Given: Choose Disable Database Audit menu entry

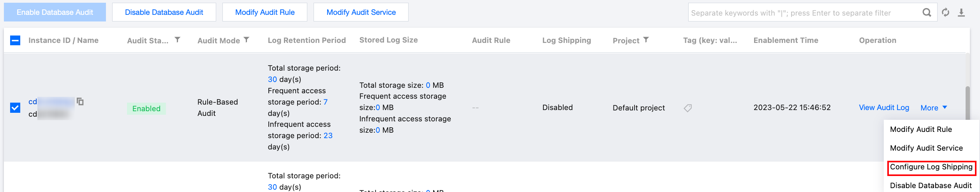Looking at the screenshot, I should point(931,186).
